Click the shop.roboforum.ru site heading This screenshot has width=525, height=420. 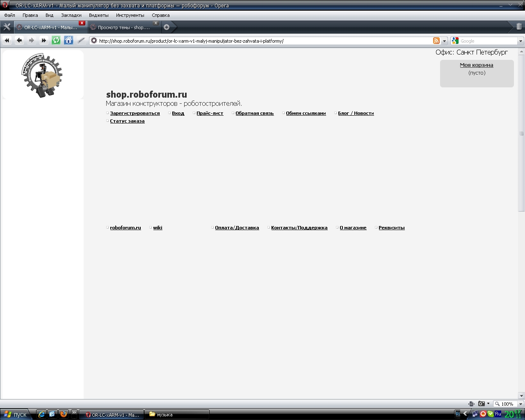(146, 95)
